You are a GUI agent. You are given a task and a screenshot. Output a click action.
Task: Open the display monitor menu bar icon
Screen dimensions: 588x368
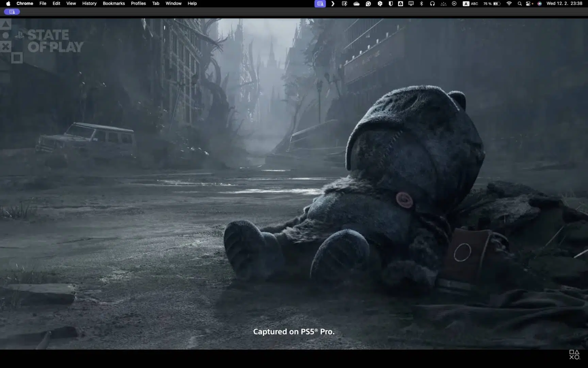coord(411,3)
